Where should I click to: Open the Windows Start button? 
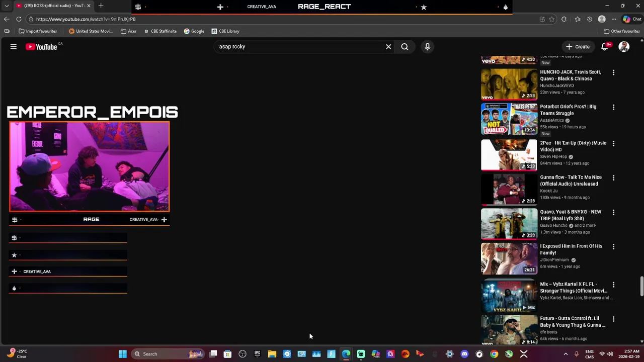(122, 354)
